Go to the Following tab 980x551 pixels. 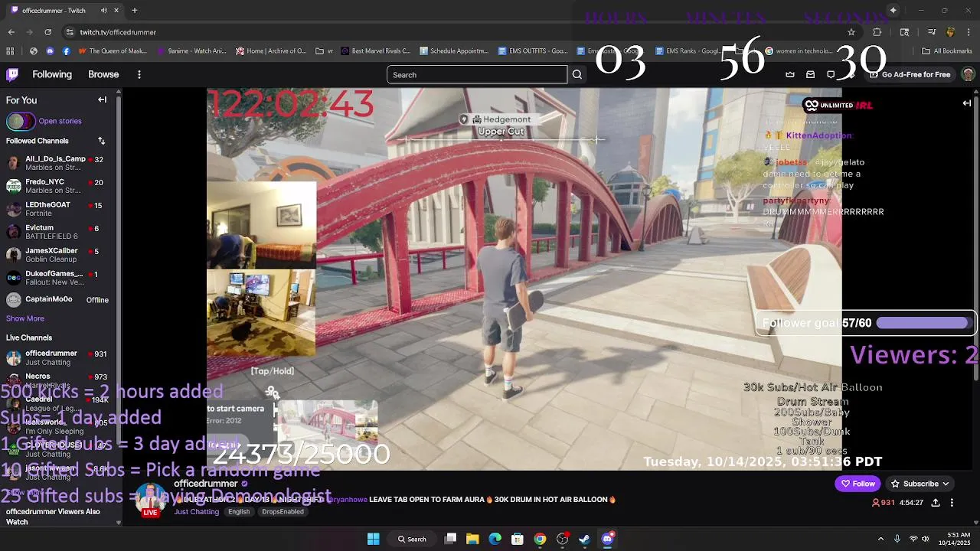(x=52, y=74)
